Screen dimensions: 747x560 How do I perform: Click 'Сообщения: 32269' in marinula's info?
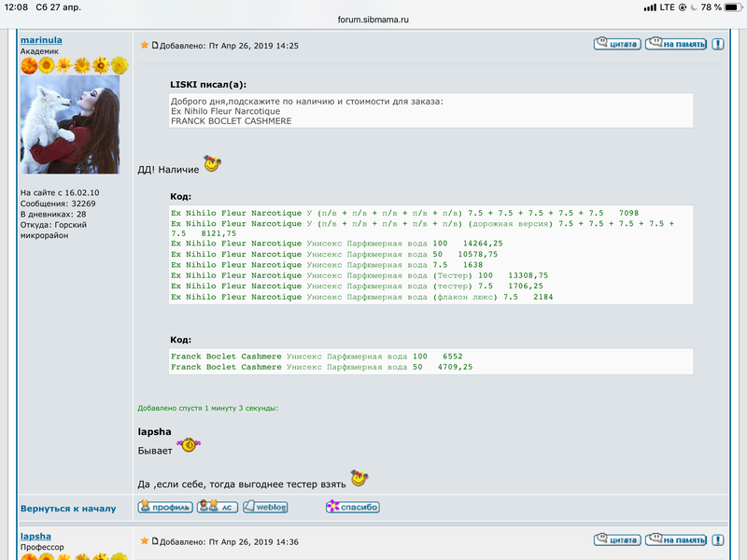coord(58,203)
